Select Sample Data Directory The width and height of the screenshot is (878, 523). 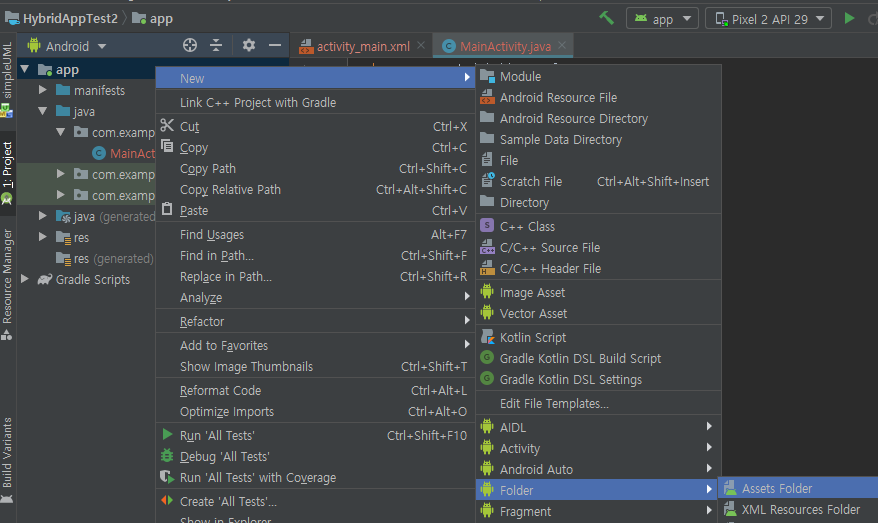[x=598, y=139]
